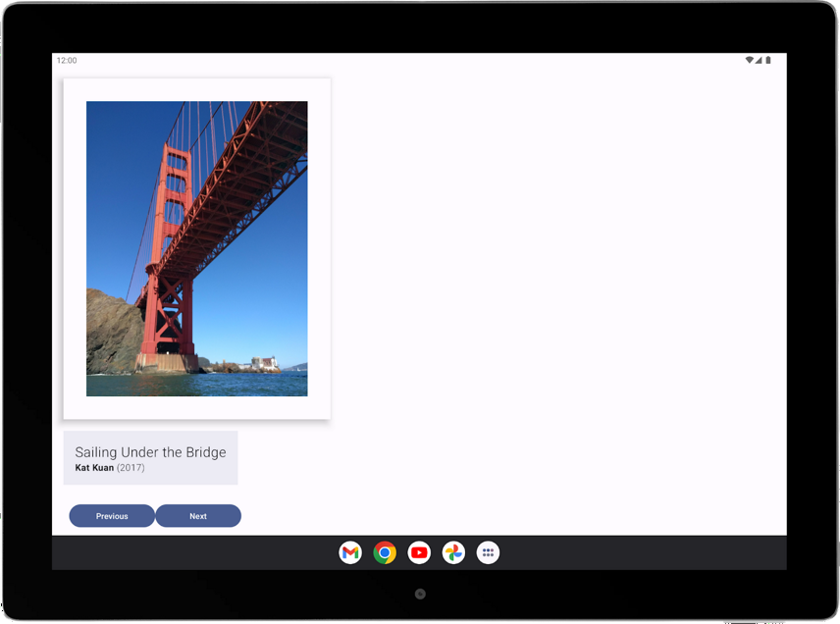Tap the 12:00 clock in status bar

66,60
